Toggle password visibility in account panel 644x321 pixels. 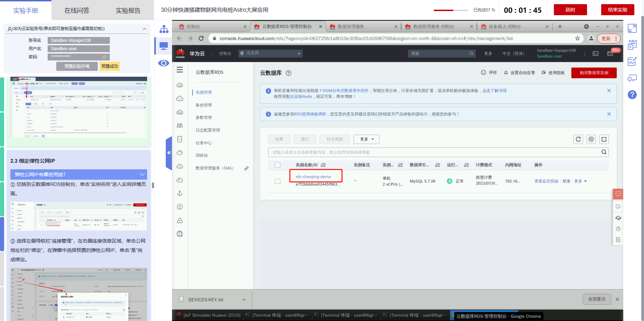(x=104, y=57)
